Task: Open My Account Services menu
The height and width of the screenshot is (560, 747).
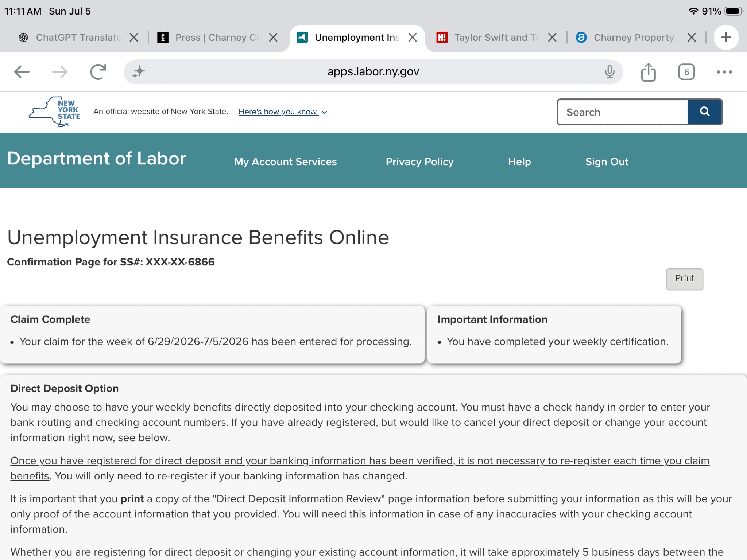Action: pyautogui.click(x=285, y=162)
